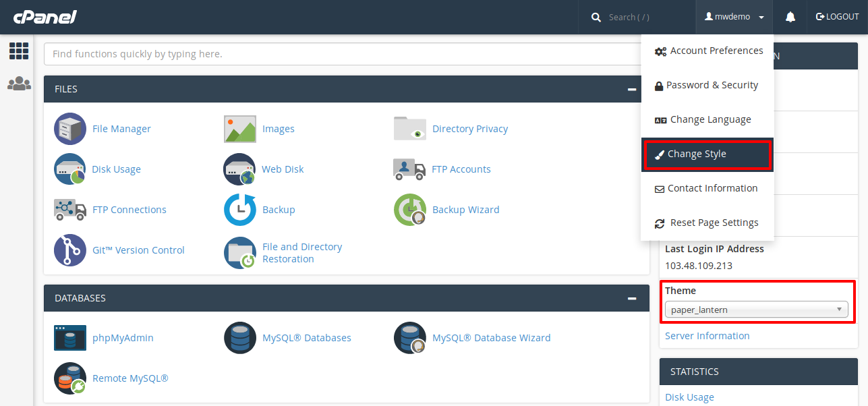The width and height of the screenshot is (868, 406).
Task: Collapse the Files section
Action: pyautogui.click(x=632, y=89)
